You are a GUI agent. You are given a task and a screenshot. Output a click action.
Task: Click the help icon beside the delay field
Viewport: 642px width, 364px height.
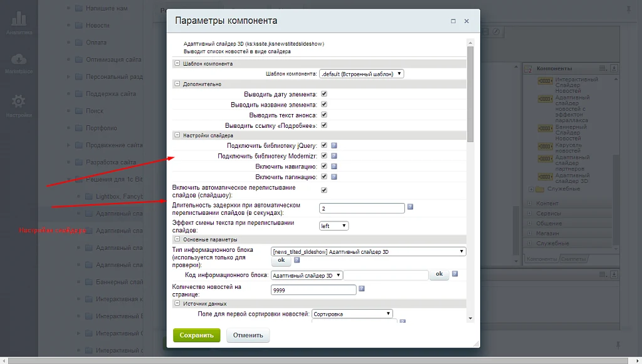[410, 207]
